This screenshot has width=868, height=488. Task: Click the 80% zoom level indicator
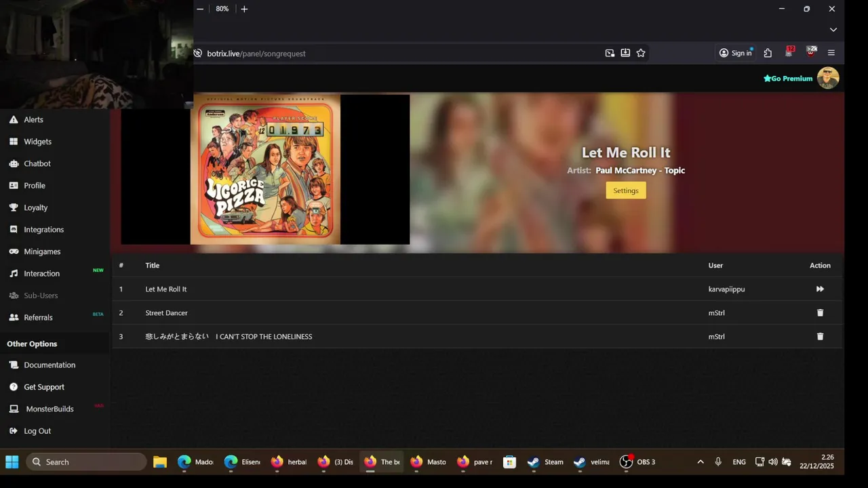[x=222, y=9]
